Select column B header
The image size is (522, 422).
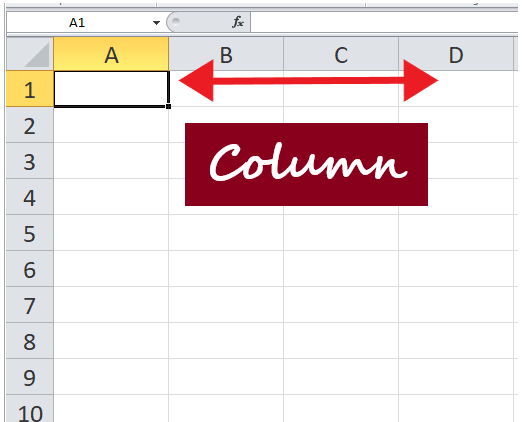tap(226, 54)
